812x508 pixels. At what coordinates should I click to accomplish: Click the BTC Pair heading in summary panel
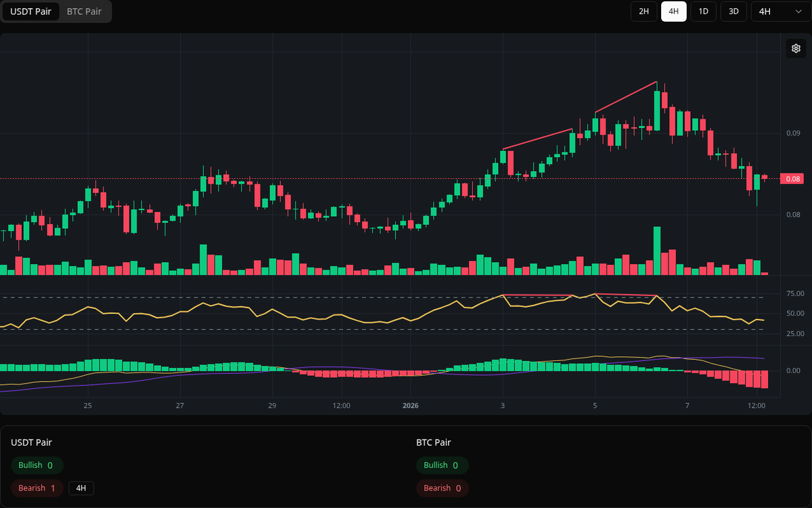(434, 442)
